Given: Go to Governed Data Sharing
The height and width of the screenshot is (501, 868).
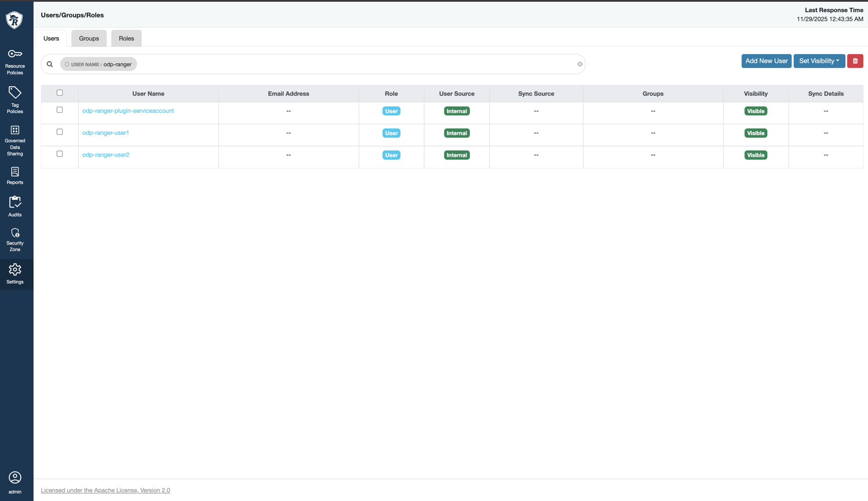Looking at the screenshot, I should (x=15, y=140).
